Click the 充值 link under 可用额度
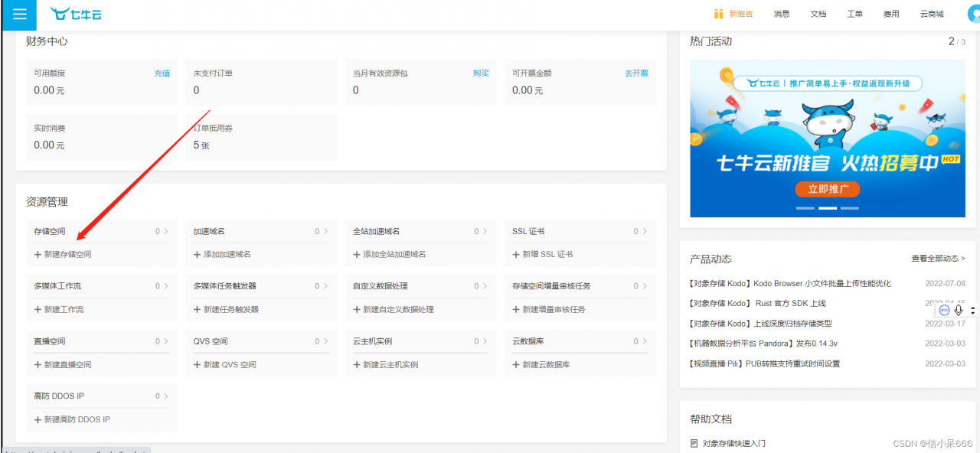 tap(162, 73)
